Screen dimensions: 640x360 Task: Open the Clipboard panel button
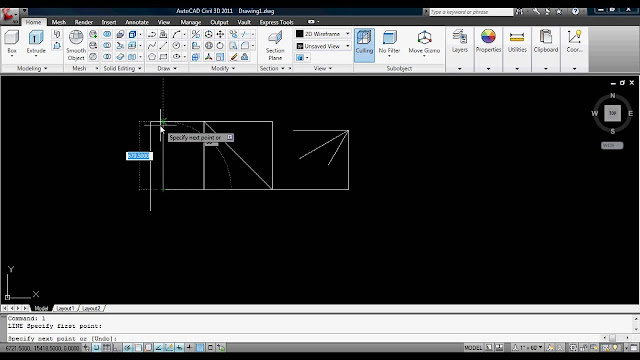(546, 43)
